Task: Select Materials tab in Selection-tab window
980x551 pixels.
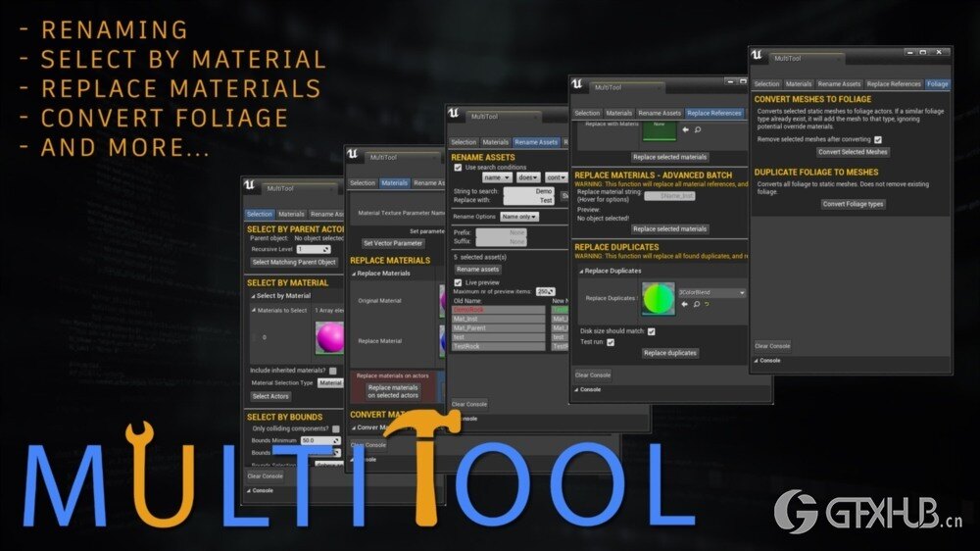Action: [291, 214]
